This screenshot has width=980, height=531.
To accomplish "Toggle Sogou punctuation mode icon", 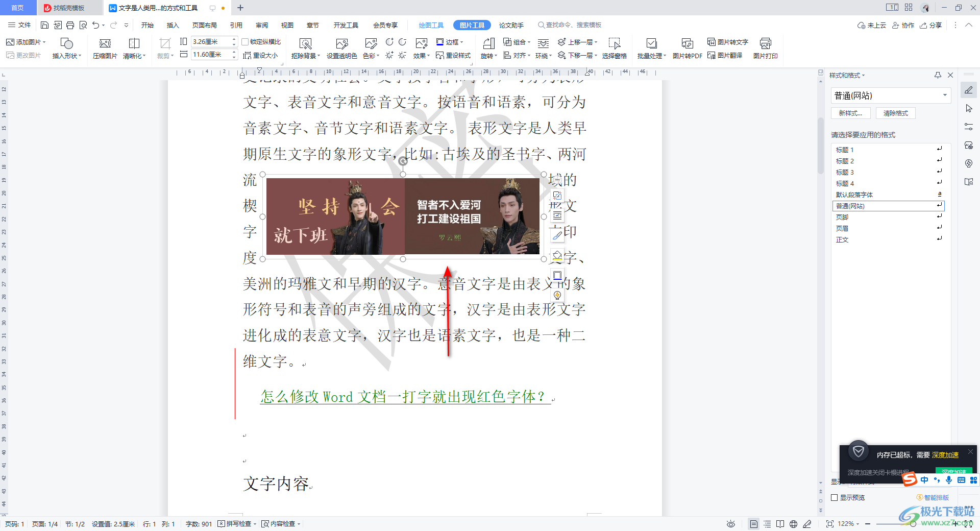I will [x=937, y=480].
